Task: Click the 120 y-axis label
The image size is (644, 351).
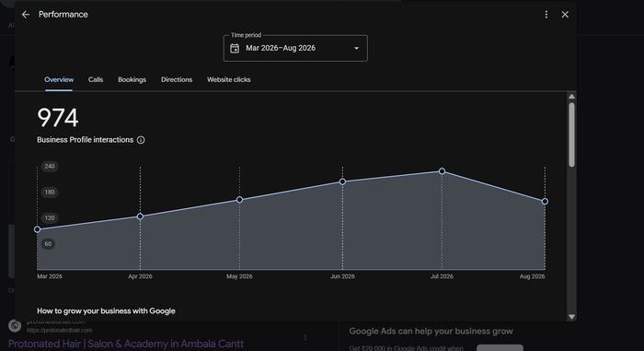Action: tap(50, 218)
